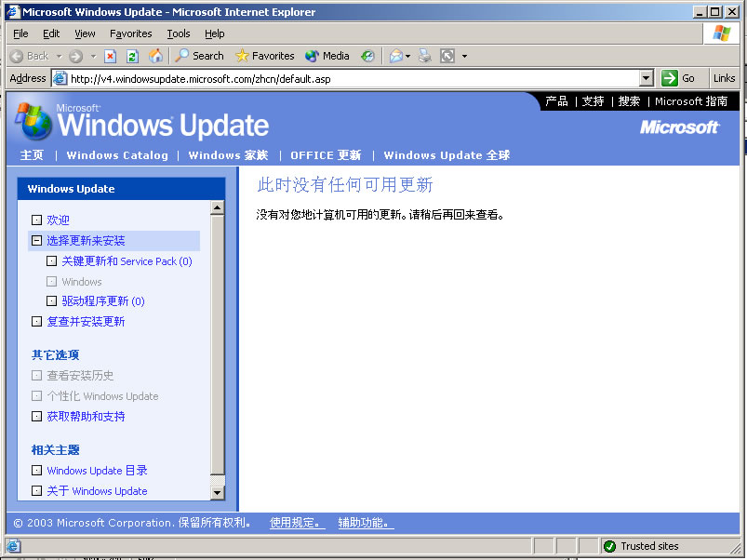This screenshot has width=747, height=560.
Task: Click in the Address URL field
Action: (x=353, y=78)
